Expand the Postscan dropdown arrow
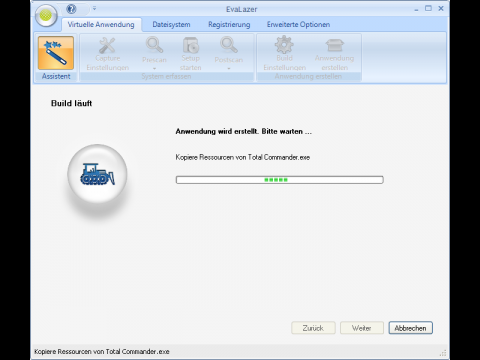Viewport: 480px width, 360px height. click(x=229, y=69)
